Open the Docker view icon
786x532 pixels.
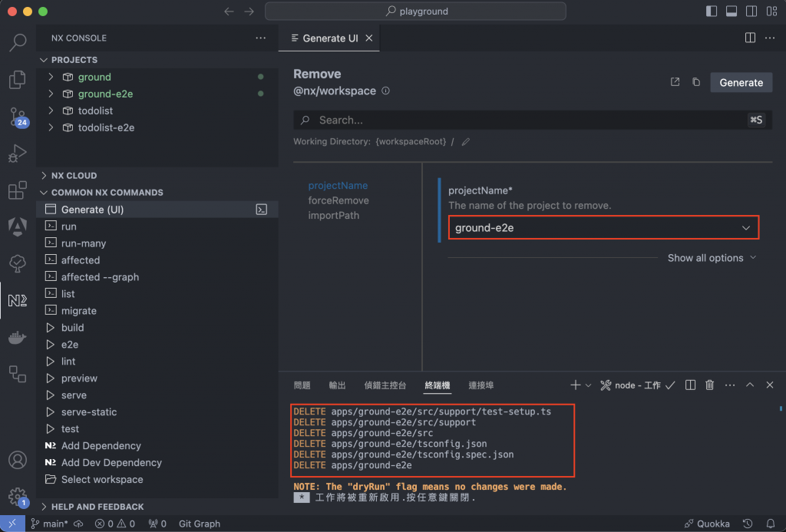(x=18, y=337)
